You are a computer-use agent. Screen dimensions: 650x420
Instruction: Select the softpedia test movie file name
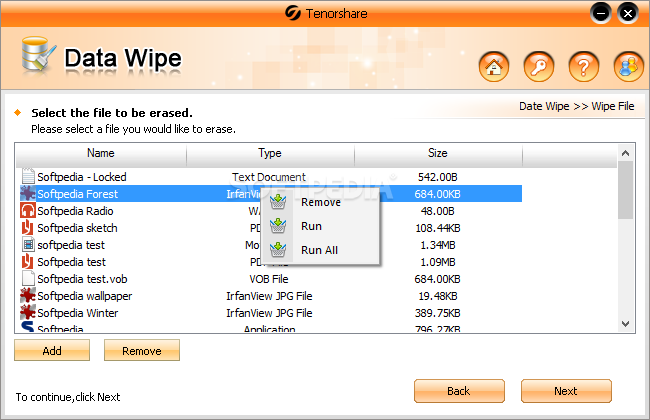tap(71, 245)
